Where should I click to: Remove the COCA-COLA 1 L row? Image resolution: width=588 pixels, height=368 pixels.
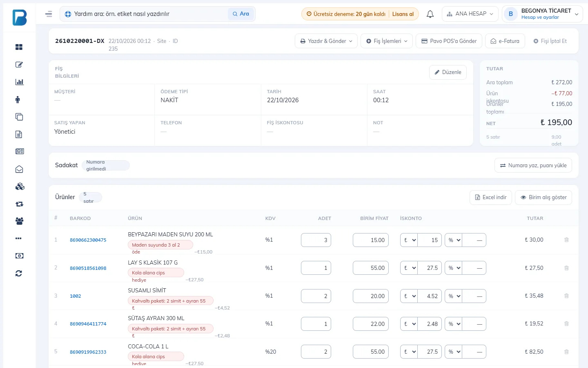(x=566, y=352)
